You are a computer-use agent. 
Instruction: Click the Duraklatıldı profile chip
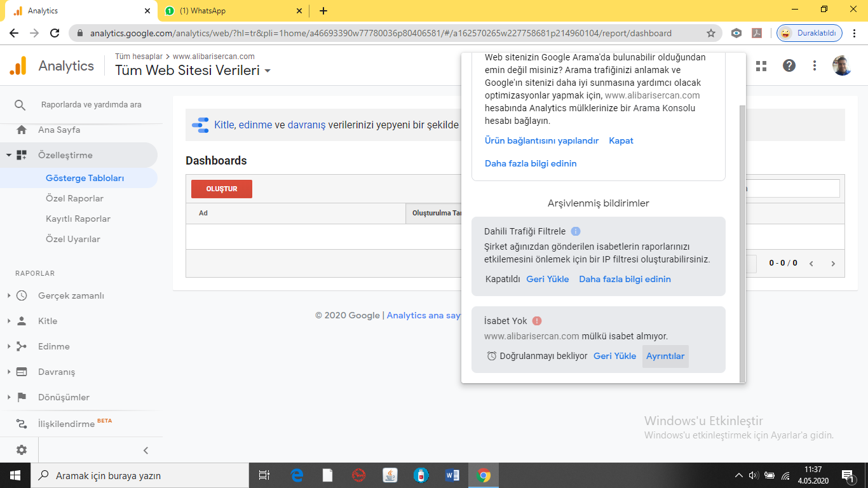click(x=810, y=33)
